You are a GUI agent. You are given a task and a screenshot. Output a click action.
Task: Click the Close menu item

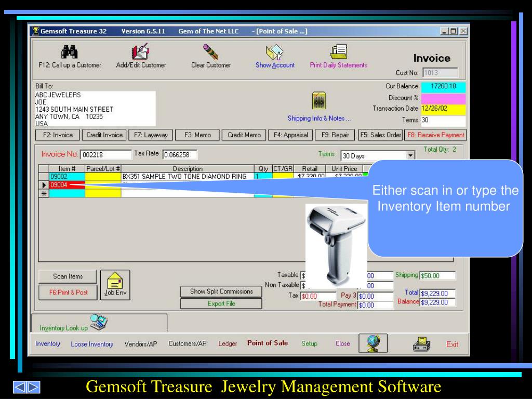(x=342, y=344)
